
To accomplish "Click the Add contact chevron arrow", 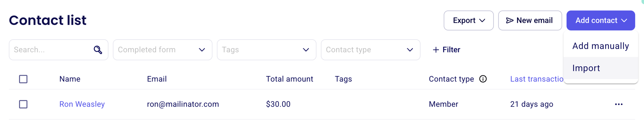I will point(624,21).
